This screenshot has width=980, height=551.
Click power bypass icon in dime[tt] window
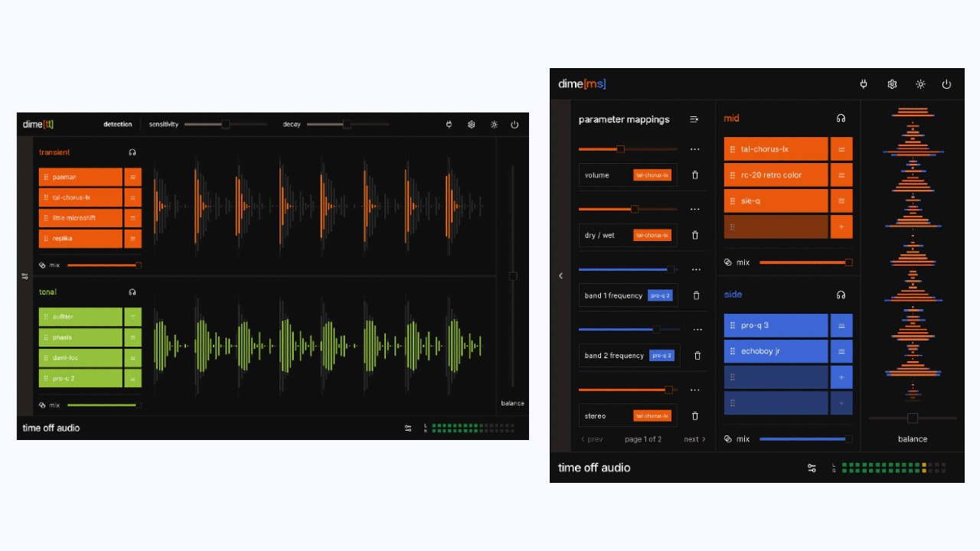514,125
